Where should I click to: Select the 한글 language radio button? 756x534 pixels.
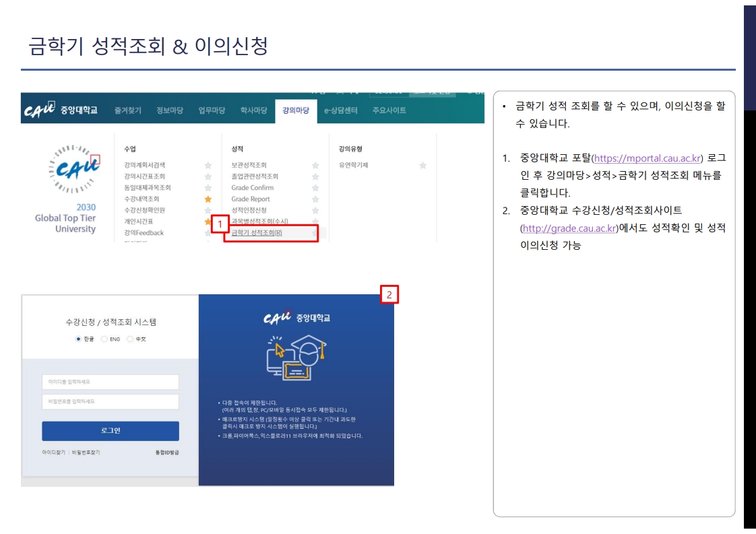click(79, 339)
